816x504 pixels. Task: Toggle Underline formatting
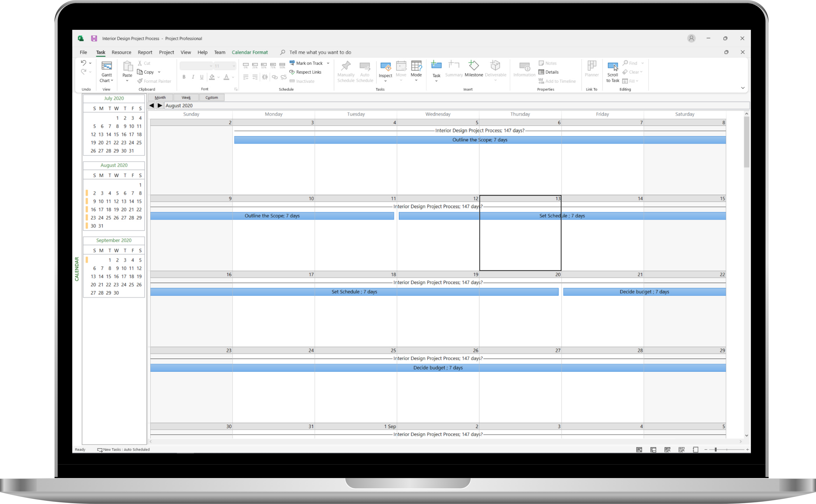point(202,77)
